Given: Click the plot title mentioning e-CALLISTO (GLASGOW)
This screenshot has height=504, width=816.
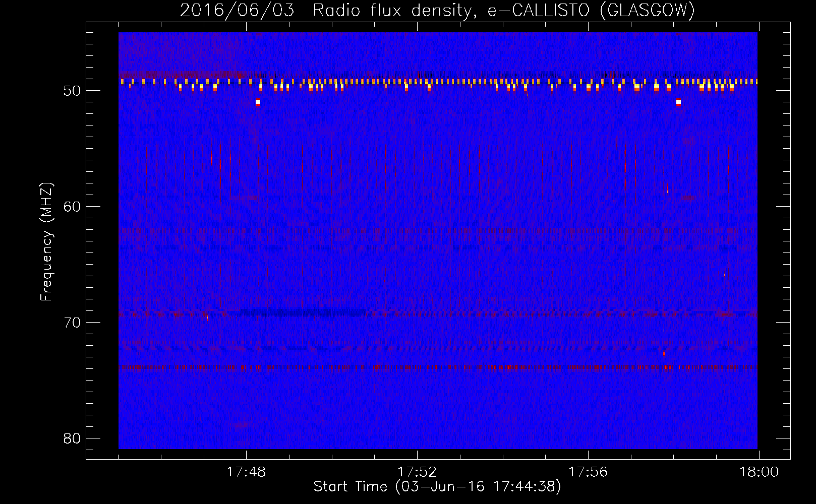Looking at the screenshot, I should 437,11.
